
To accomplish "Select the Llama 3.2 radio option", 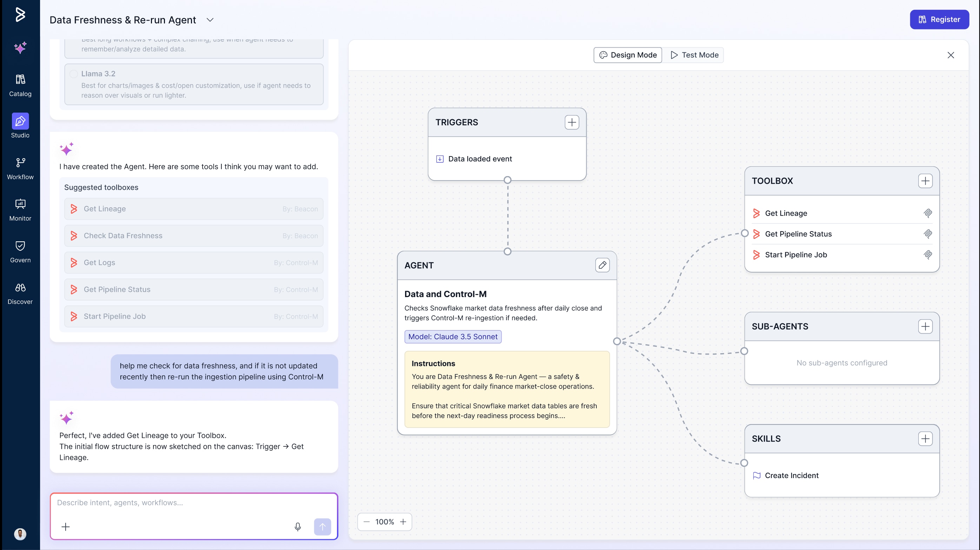I will tap(74, 74).
